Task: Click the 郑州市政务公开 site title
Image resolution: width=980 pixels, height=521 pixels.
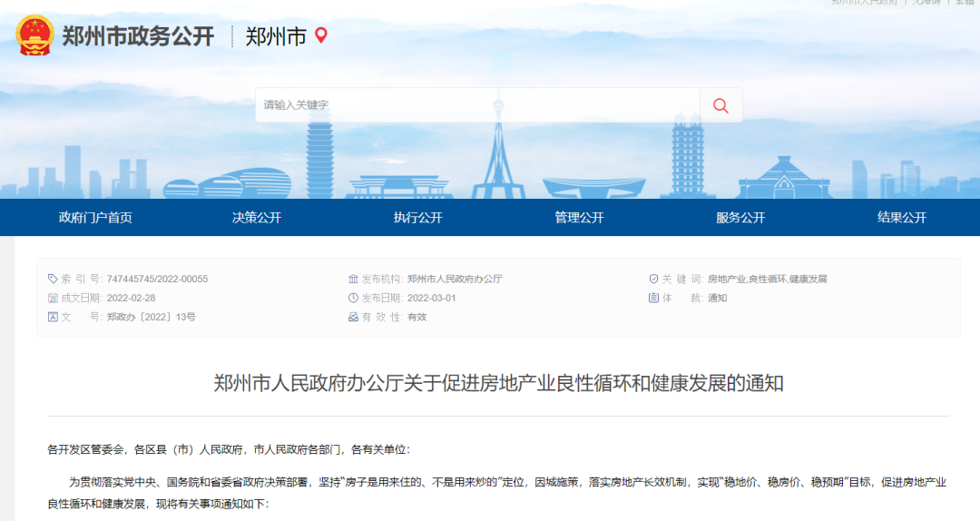Action: (138, 36)
